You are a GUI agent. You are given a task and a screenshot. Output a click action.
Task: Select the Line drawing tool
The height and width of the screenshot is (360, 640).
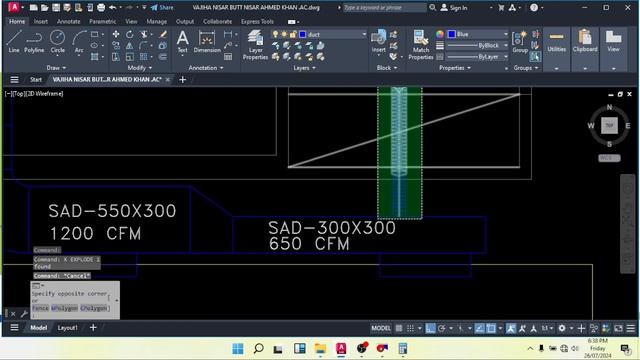pyautogui.click(x=13, y=41)
